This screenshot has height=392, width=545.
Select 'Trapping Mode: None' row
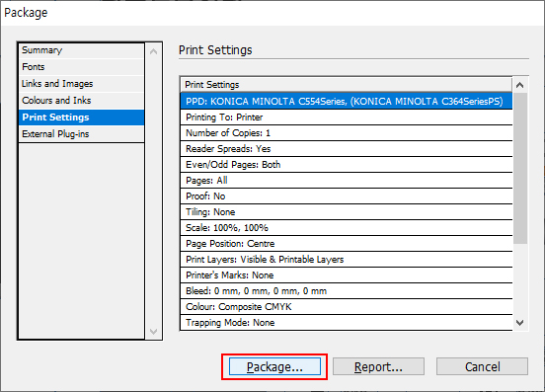pos(347,323)
